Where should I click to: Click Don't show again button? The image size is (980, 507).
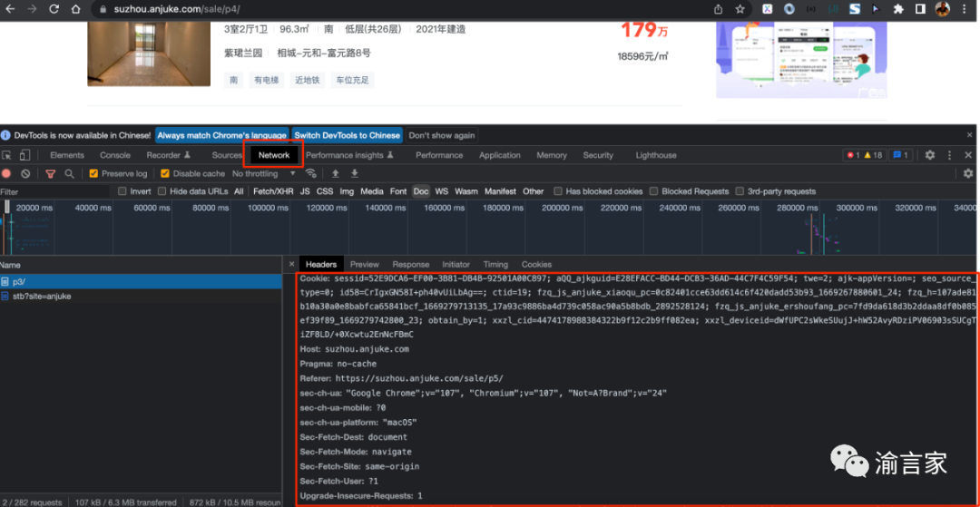442,135
